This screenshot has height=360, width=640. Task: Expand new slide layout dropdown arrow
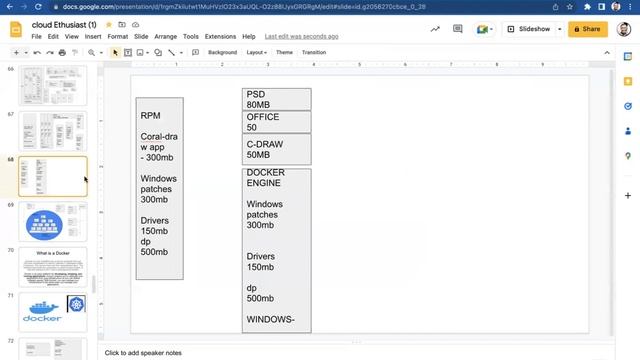(25, 53)
